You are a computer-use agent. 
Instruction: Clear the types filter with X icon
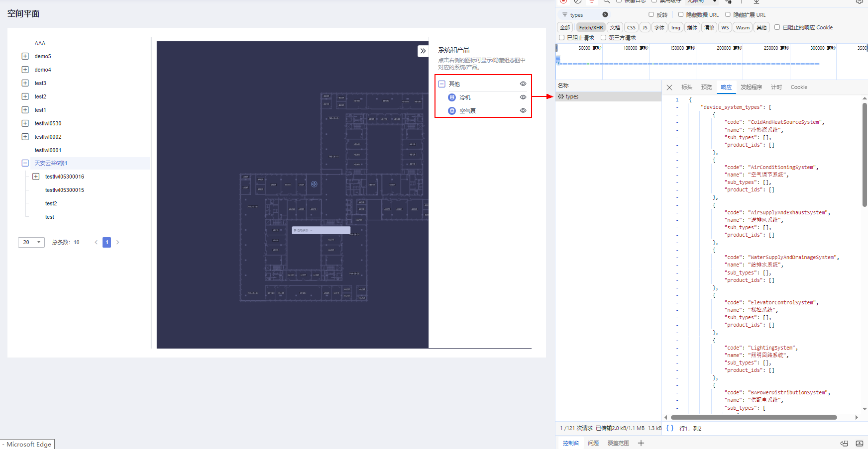[x=605, y=14]
